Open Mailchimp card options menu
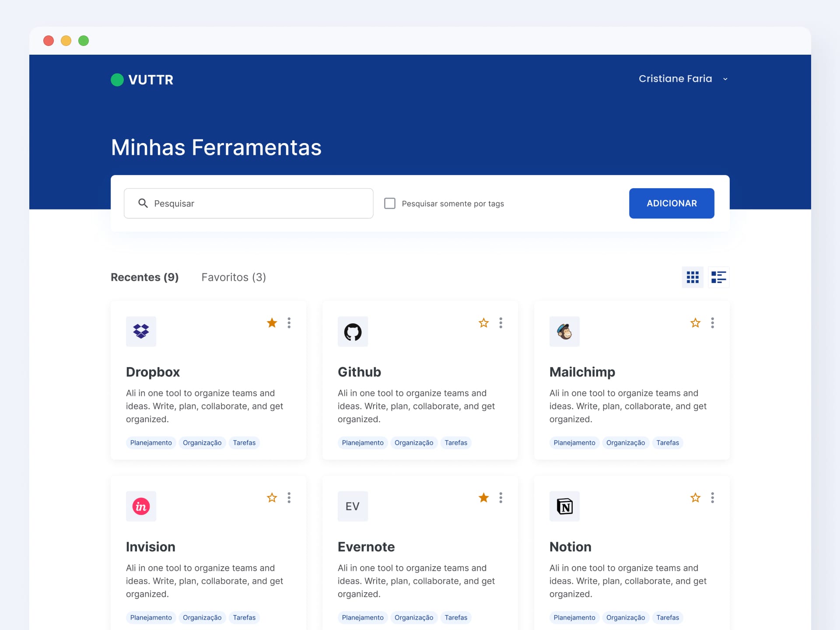The width and height of the screenshot is (840, 630). pos(712,323)
